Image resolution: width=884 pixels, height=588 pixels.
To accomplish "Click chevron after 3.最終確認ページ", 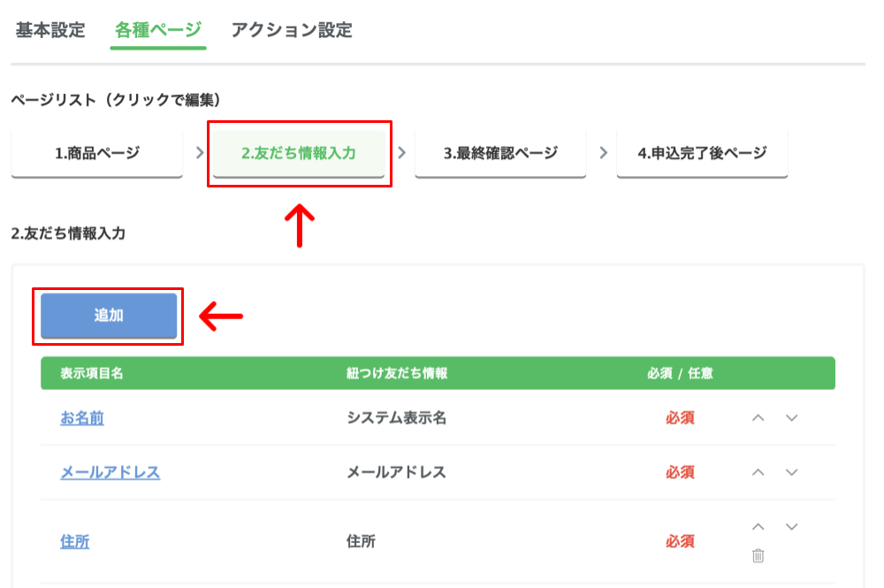I will pos(603,152).
